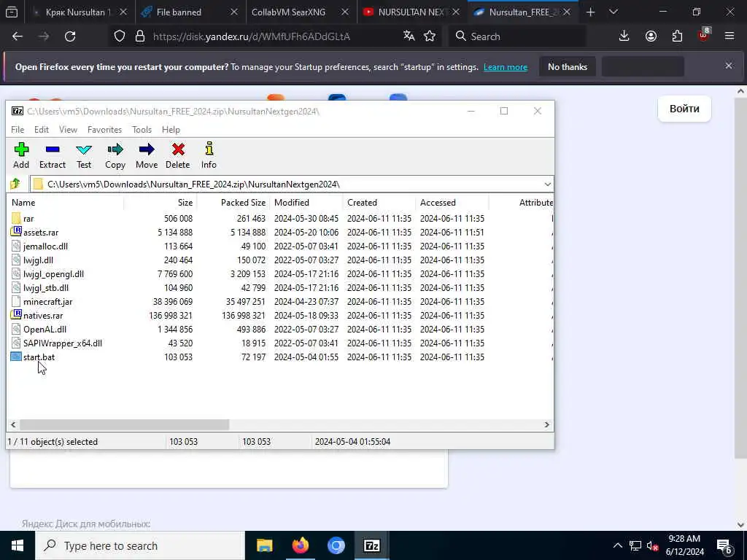Click the Войти login button
Screen dimensions: 747x560
[684, 109]
